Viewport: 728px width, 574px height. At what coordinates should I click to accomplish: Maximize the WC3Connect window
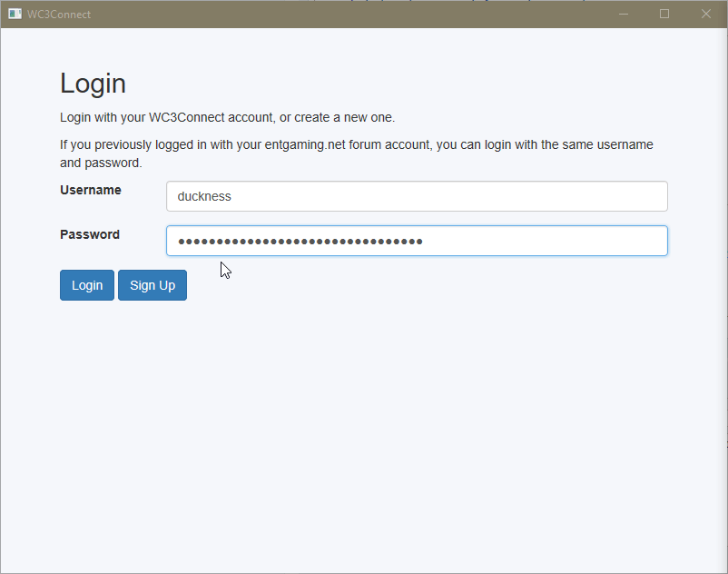click(664, 14)
